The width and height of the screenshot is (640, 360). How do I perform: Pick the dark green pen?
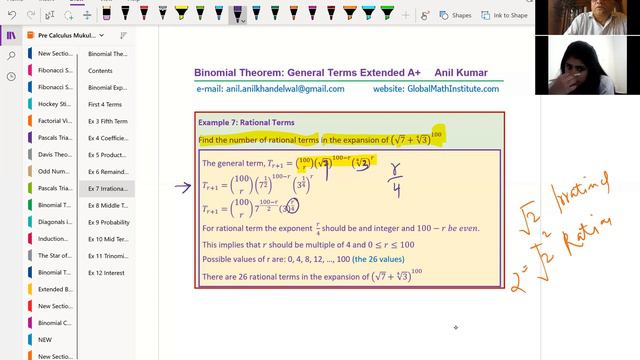coord(275,14)
